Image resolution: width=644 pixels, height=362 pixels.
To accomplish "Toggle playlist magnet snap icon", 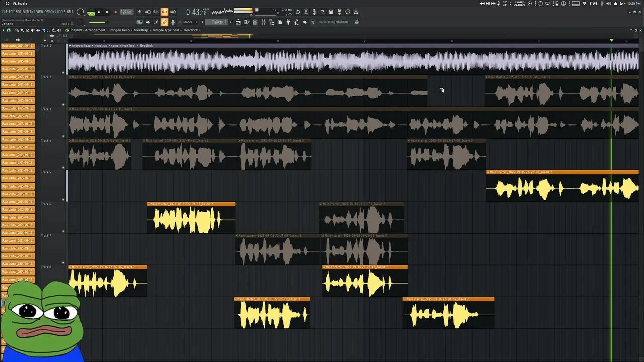I will (9, 30).
